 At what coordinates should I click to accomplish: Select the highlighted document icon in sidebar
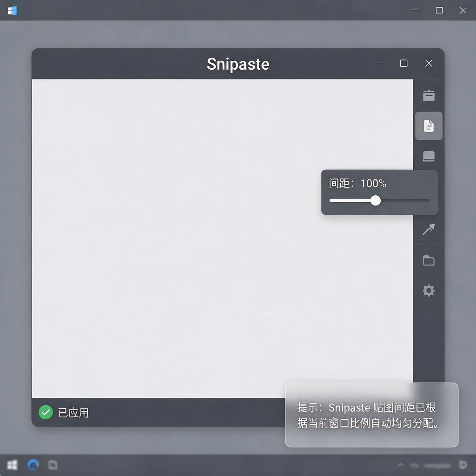pyautogui.click(x=429, y=126)
